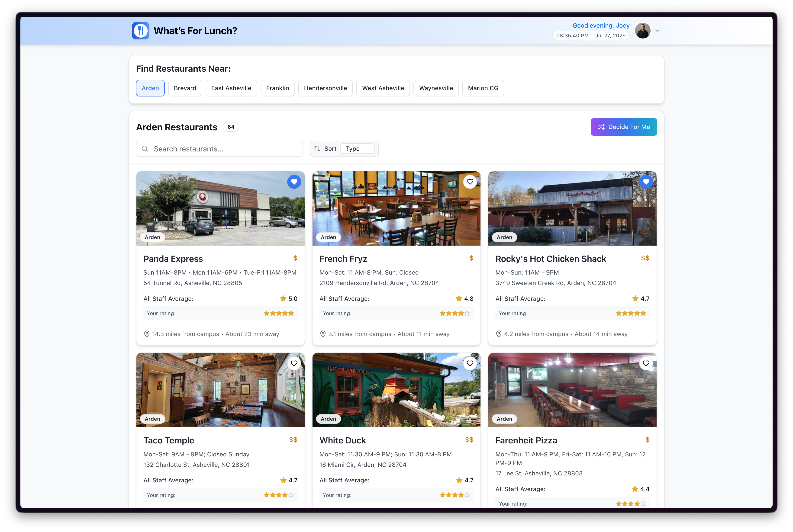Open the Farenheit Pizza title

tap(526, 440)
